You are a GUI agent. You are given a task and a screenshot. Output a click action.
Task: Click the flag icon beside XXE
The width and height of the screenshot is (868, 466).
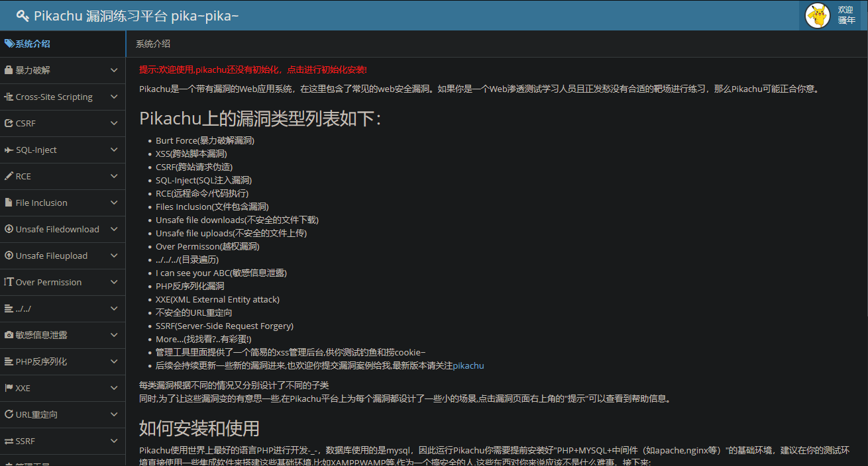coord(9,388)
